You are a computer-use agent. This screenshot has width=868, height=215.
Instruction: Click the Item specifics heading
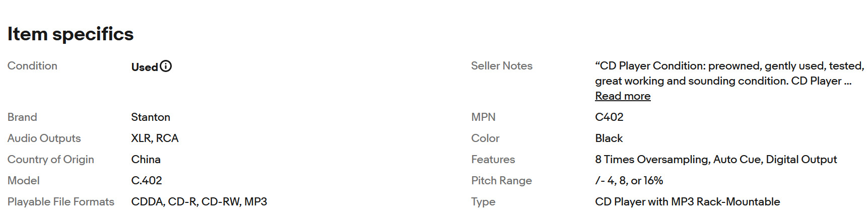coord(71,34)
